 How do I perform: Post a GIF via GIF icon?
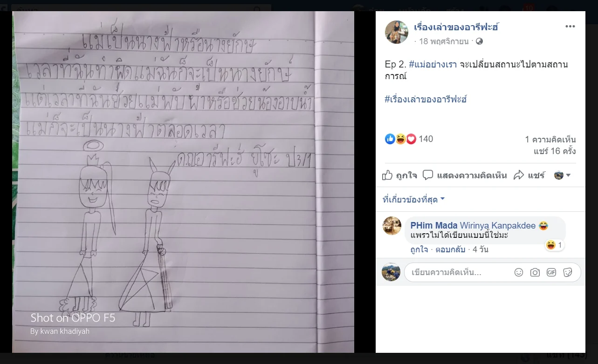point(551,272)
